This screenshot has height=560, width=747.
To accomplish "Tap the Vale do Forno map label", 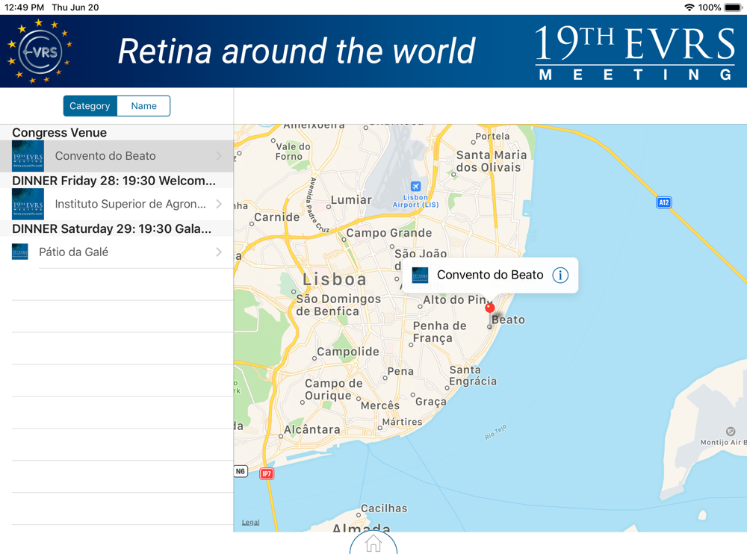I will (x=293, y=152).
